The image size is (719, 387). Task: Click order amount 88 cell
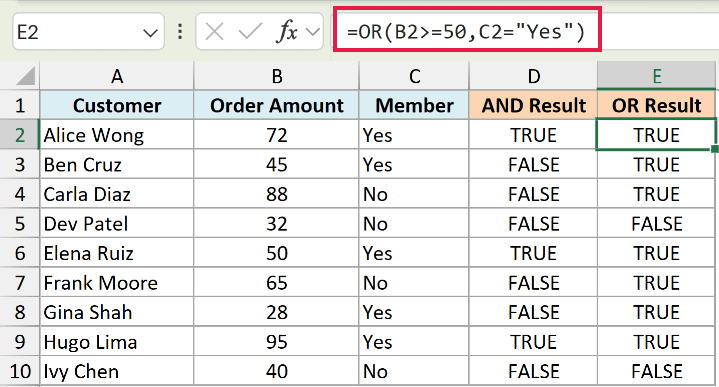(277, 194)
